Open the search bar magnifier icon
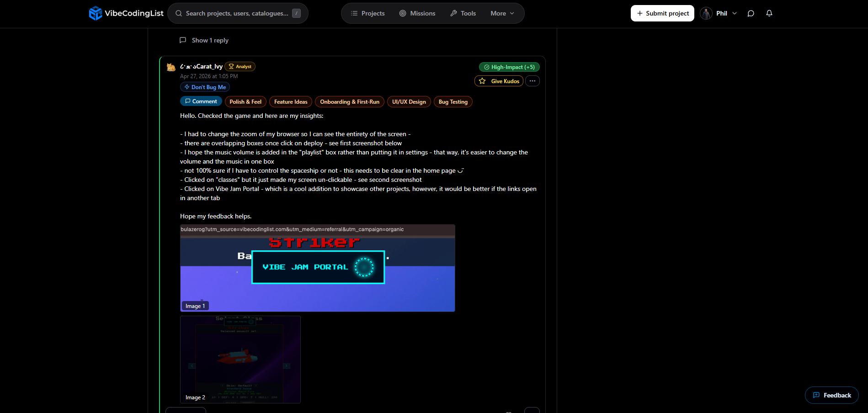 178,13
